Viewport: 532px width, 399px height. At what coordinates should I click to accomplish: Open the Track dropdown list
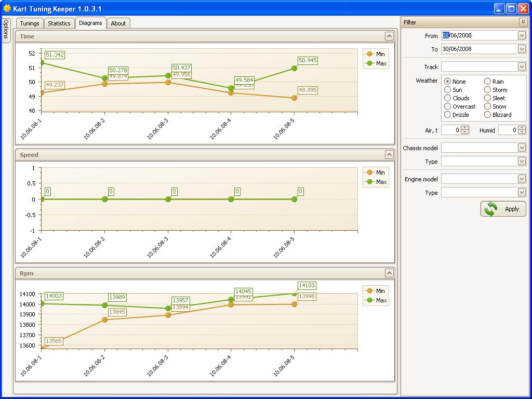point(522,66)
